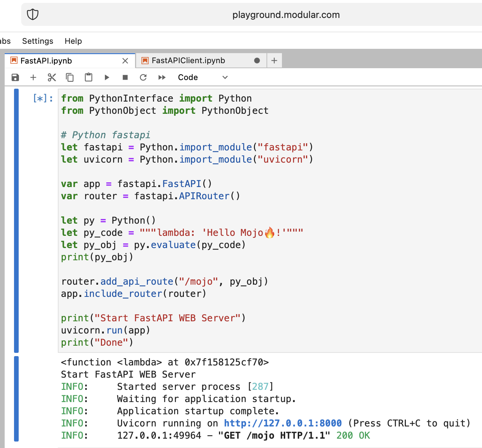Open the Code cell type dropdown
Image resolution: width=482 pixels, height=448 pixels.
(x=203, y=78)
